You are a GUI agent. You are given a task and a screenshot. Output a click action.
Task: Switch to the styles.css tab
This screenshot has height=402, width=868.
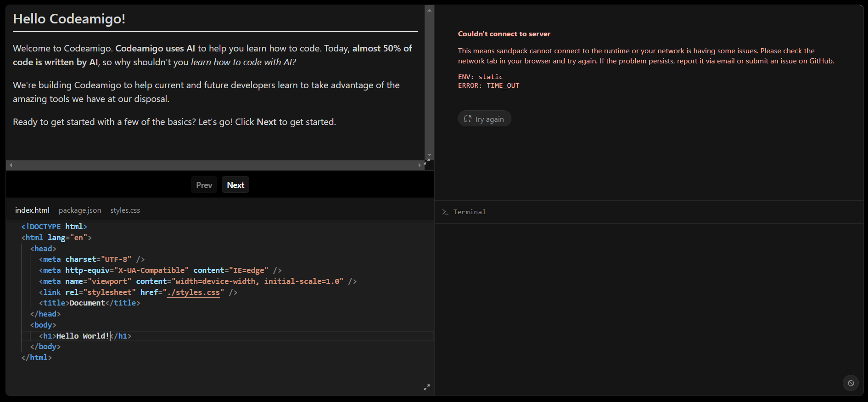[x=125, y=210]
